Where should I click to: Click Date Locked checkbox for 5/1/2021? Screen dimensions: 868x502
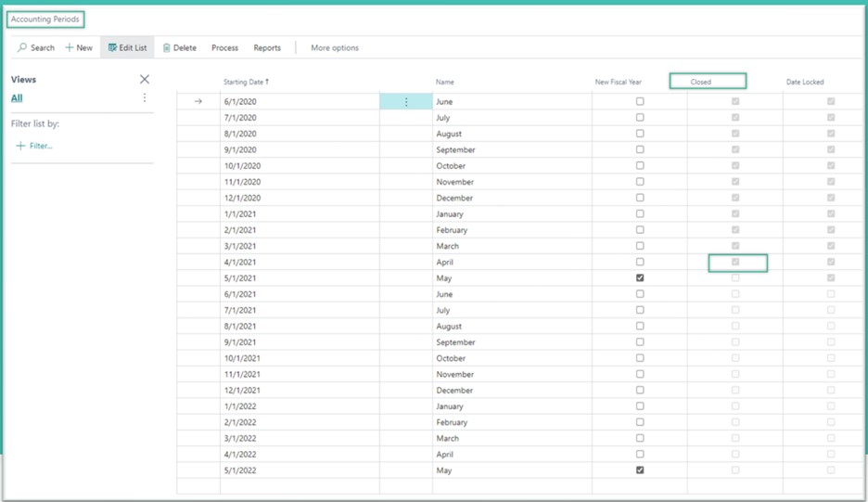tap(831, 277)
